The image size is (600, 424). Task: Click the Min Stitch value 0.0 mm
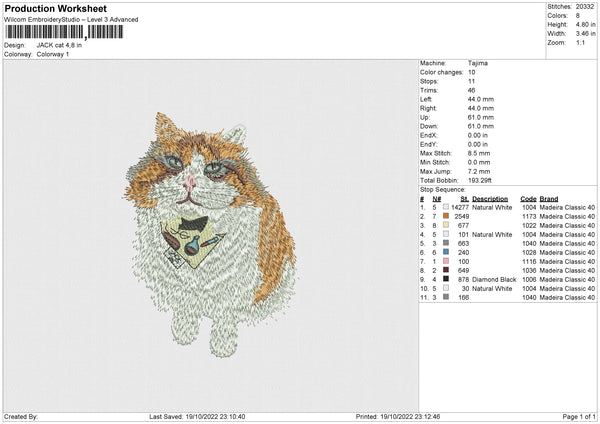479,162
